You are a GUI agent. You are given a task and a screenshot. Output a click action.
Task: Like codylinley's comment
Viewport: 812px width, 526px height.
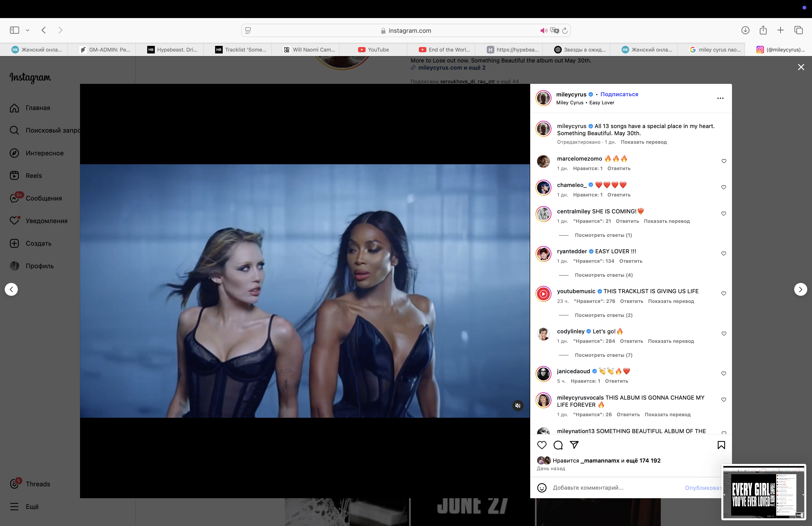click(x=724, y=334)
